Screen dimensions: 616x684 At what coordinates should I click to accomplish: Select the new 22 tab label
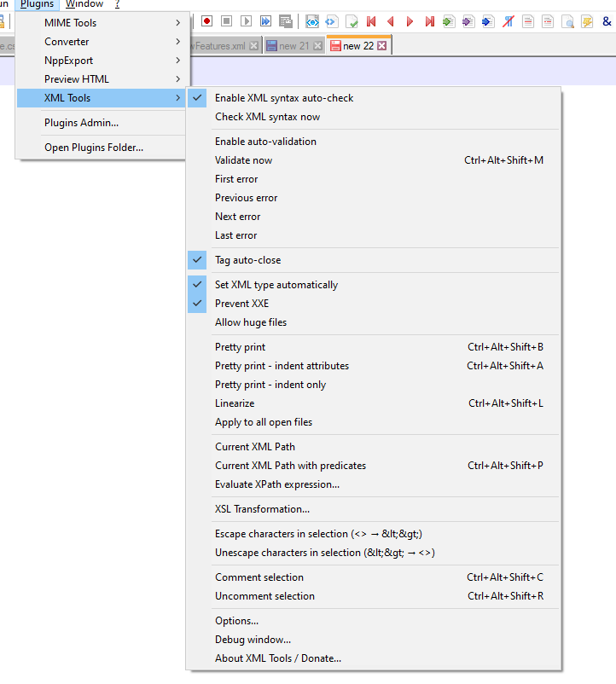click(358, 46)
